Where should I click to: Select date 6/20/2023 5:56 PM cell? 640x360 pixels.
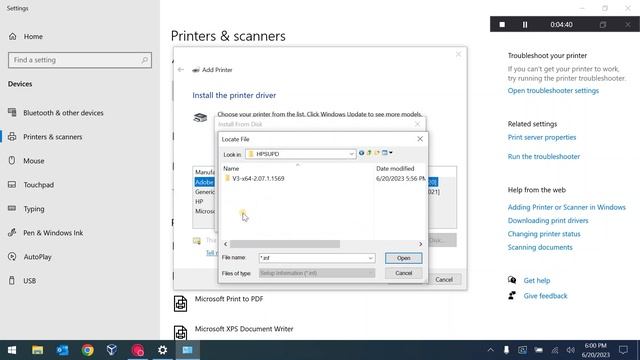click(400, 178)
